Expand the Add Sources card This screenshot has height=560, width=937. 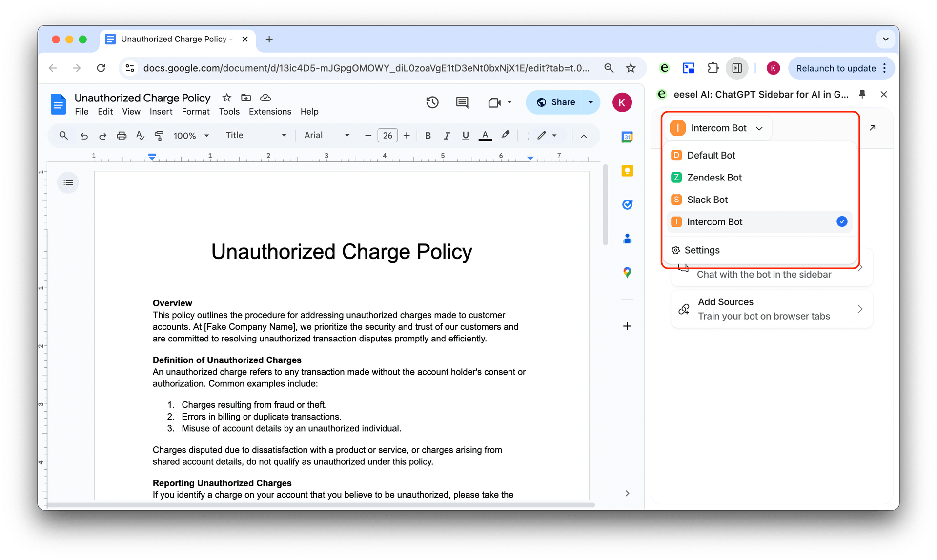click(x=772, y=309)
